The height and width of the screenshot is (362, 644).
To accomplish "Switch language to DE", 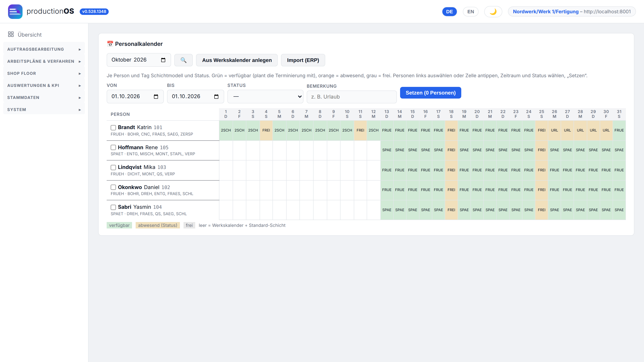I will click(450, 11).
